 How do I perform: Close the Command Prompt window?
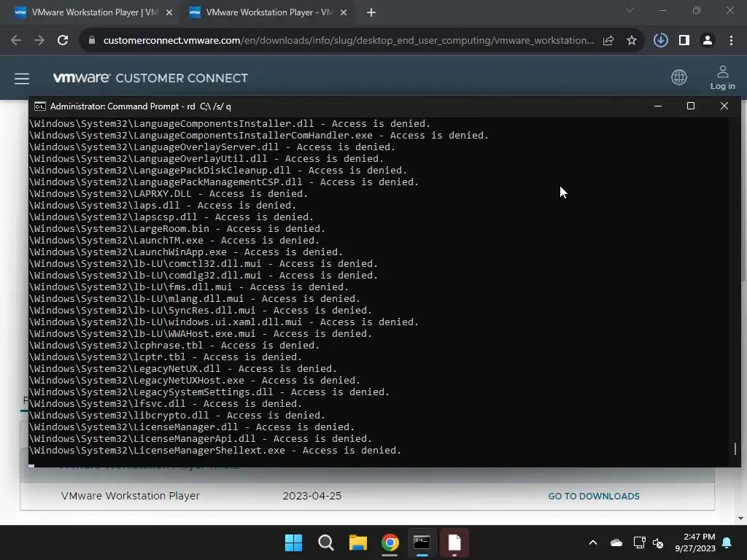(724, 106)
